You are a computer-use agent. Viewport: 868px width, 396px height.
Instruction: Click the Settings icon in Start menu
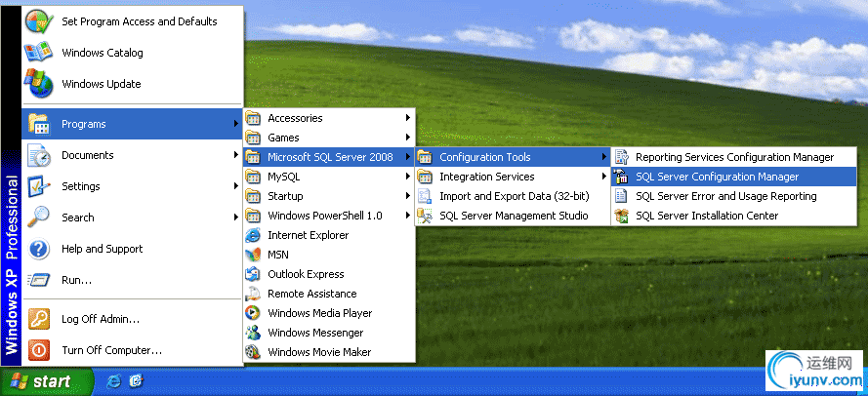39,186
